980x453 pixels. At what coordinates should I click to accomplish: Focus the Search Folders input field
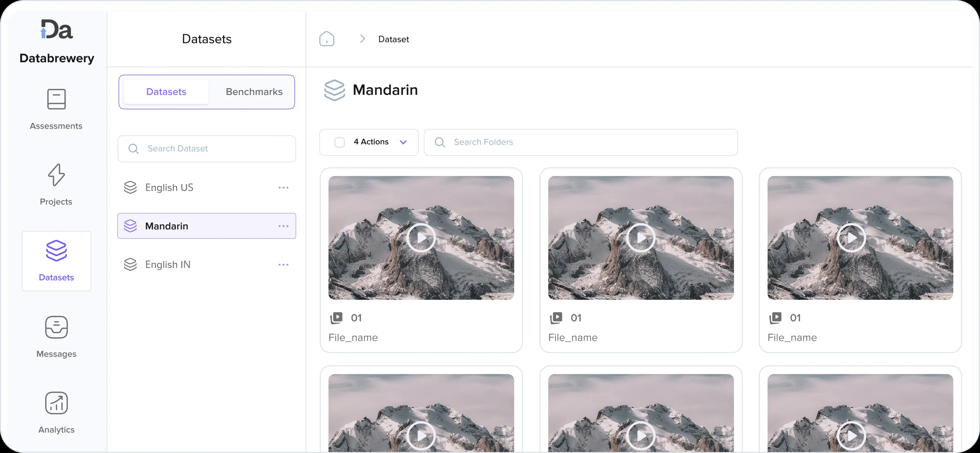click(581, 142)
